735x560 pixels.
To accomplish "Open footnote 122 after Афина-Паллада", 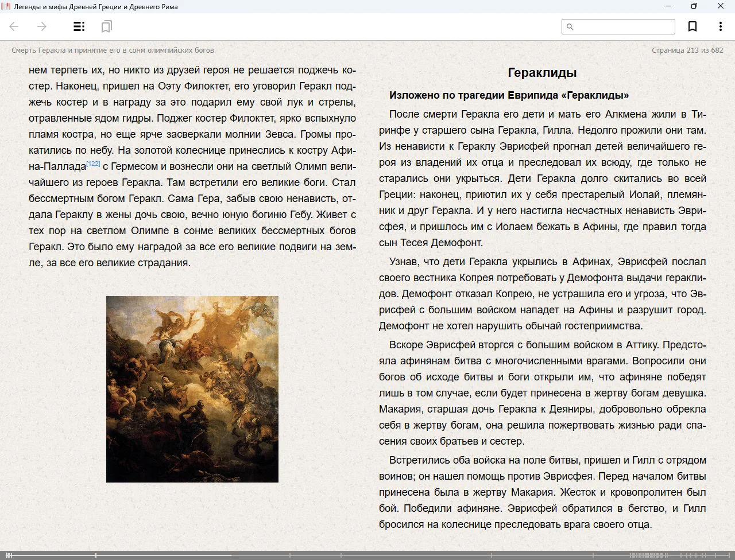I will point(93,164).
